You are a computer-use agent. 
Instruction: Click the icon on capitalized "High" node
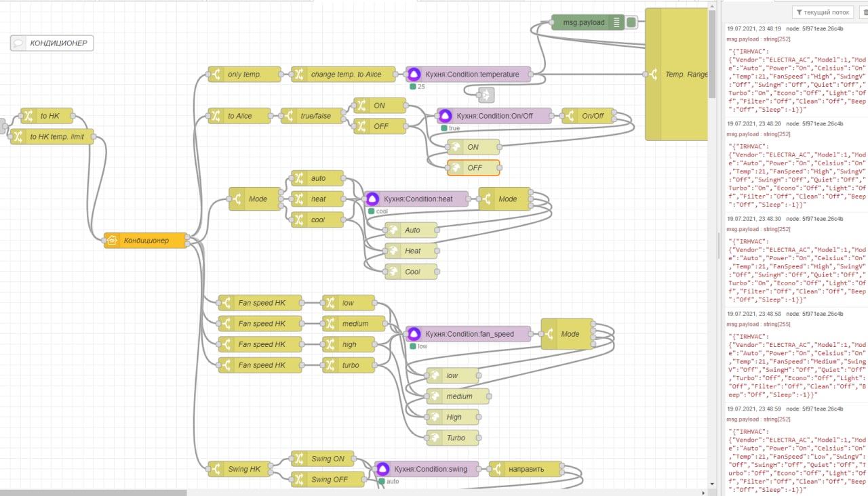coord(434,417)
